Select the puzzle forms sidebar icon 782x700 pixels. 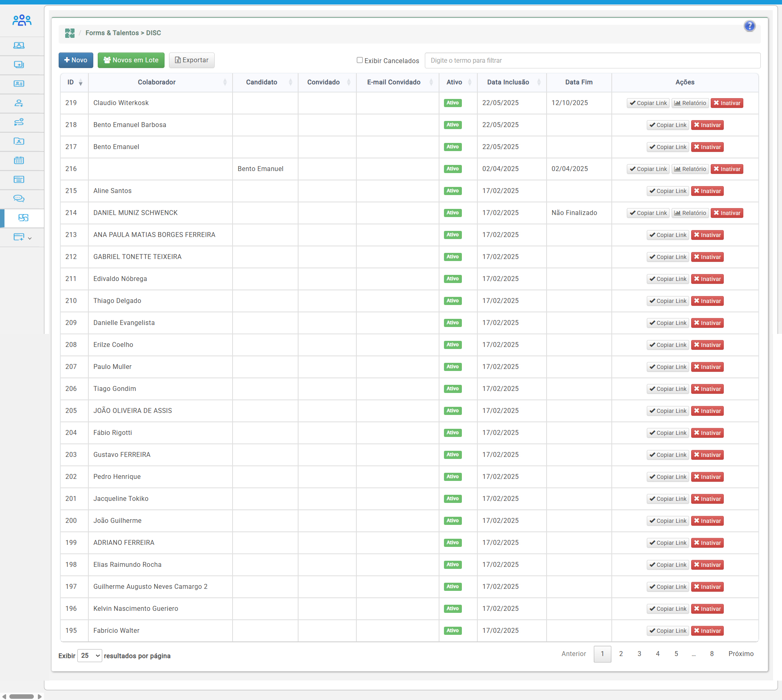click(x=23, y=218)
